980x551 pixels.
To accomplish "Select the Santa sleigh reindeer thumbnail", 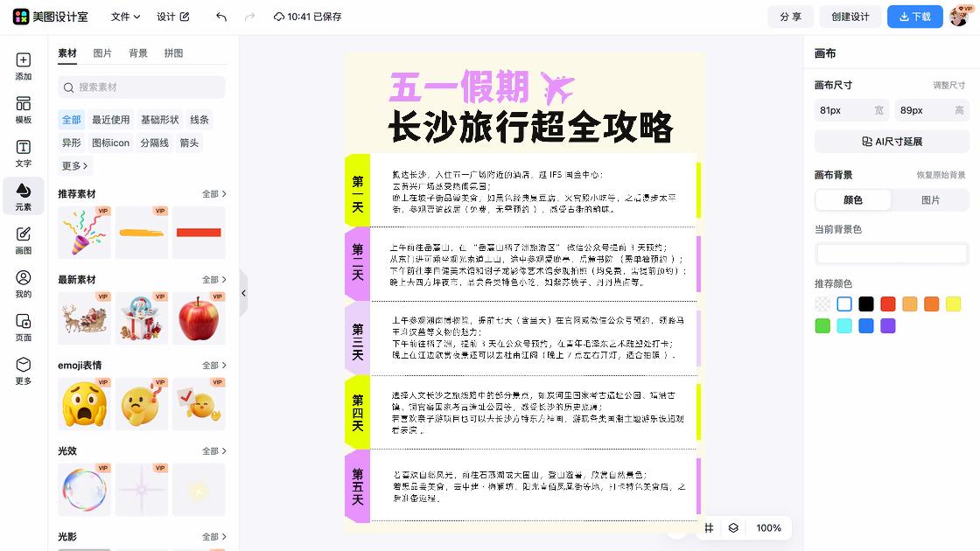I will pyautogui.click(x=84, y=318).
